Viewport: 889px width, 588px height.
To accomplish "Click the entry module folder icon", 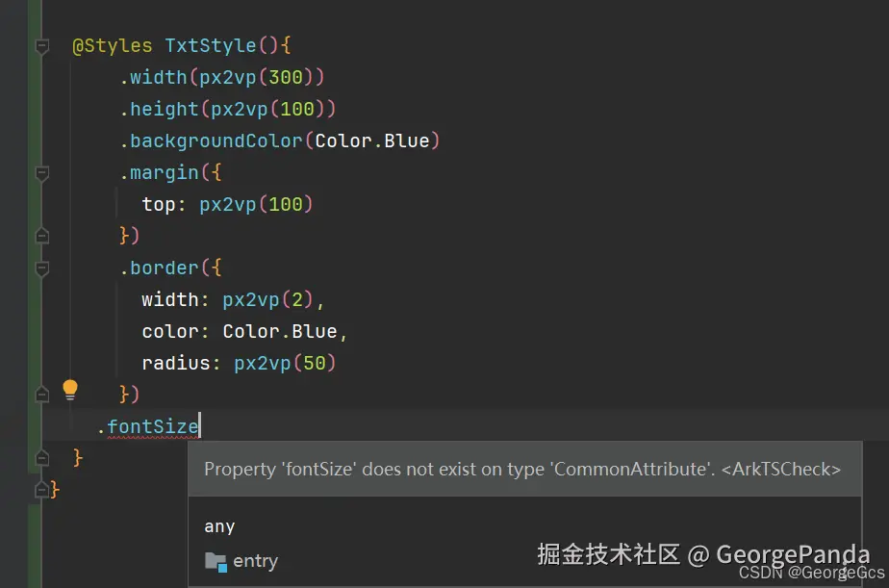I will 216,561.
